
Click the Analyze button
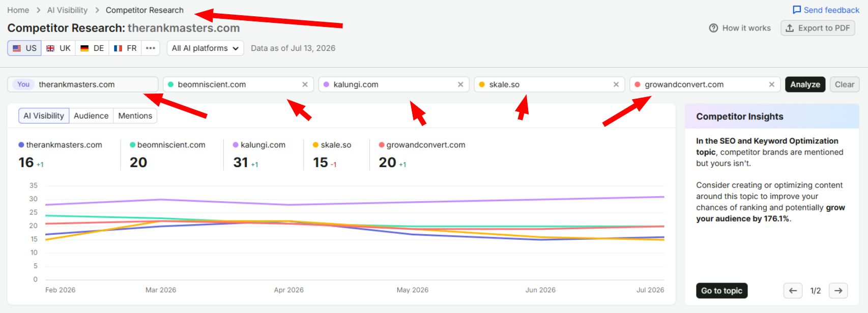805,84
